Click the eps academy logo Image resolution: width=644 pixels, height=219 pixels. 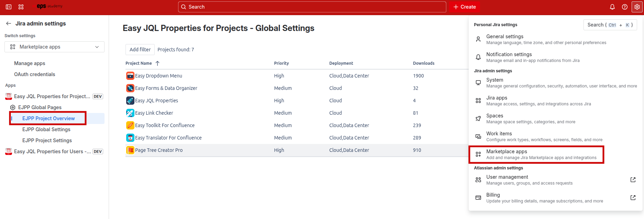50,6
